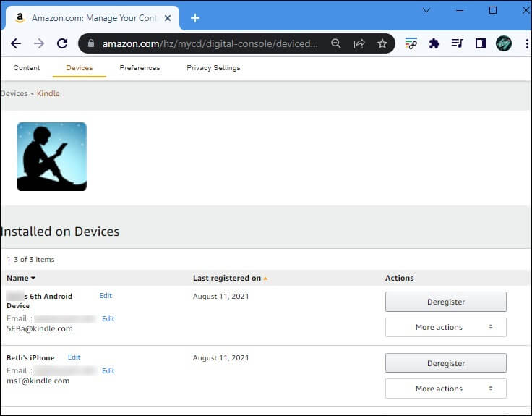Click the August 11, 2021 date for Beth's iPhone
532x416 pixels.
click(221, 357)
